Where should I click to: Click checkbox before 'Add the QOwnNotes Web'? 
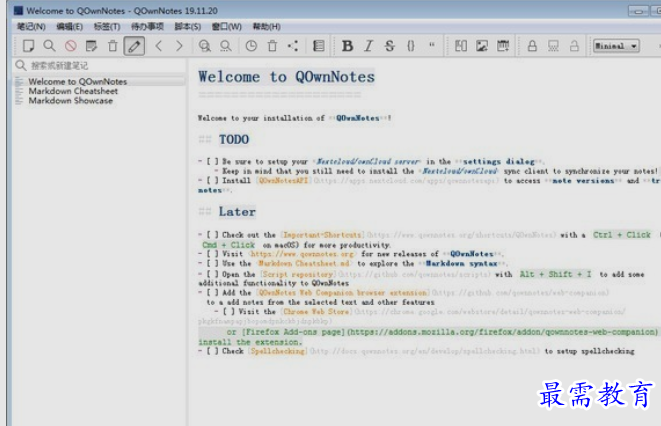[x=212, y=292]
